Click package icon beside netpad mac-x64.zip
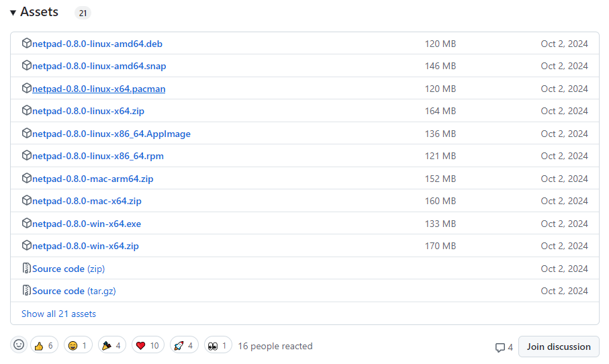This screenshot has height=364, width=609. point(26,200)
